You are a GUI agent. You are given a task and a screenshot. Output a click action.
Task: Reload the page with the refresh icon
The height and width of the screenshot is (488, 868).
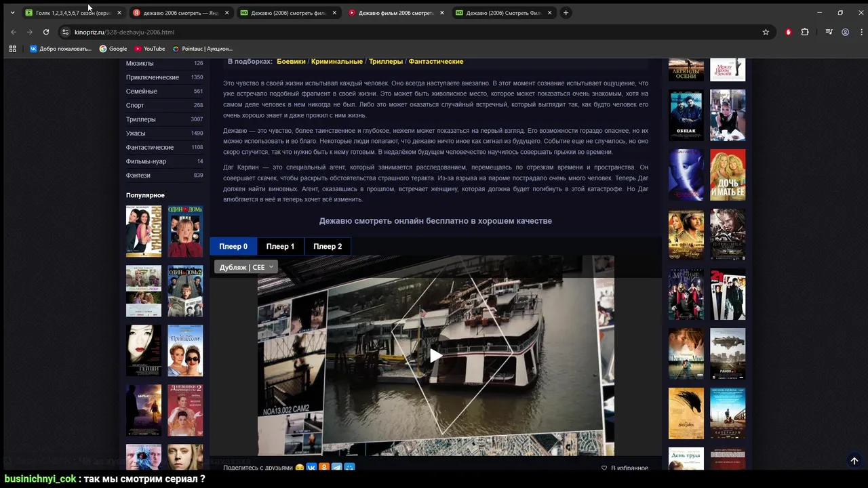(x=46, y=32)
